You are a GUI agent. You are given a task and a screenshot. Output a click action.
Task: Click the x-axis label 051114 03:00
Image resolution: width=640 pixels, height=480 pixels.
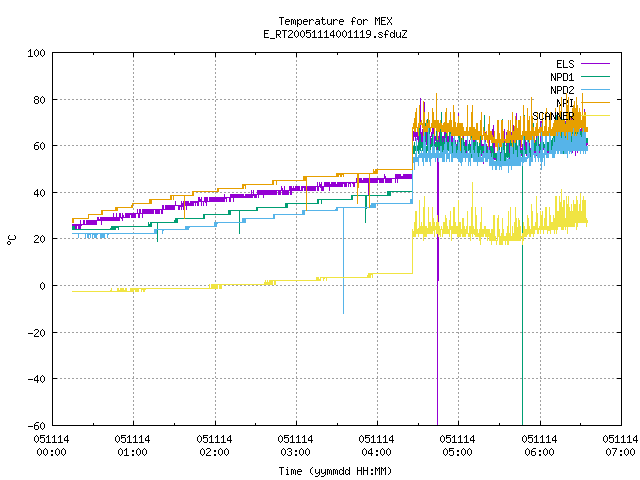(x=296, y=446)
